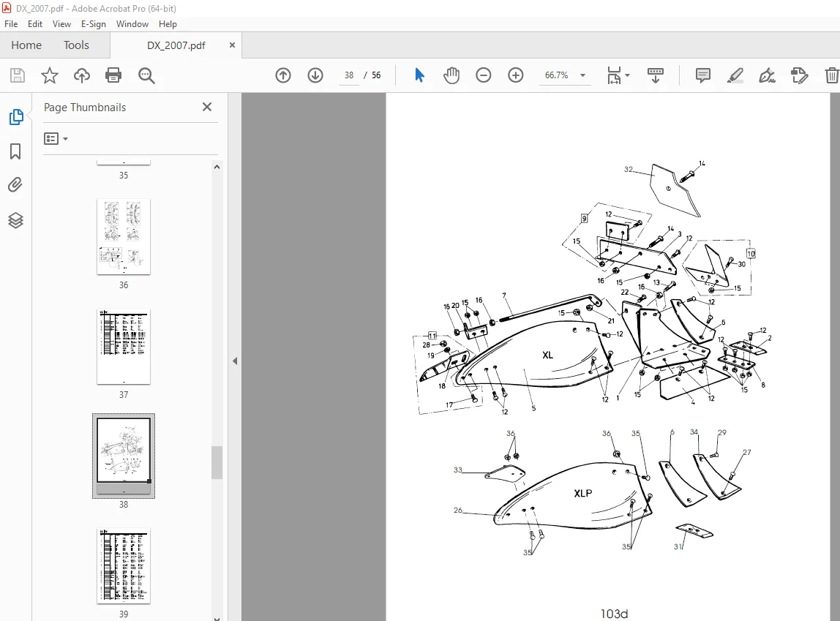Click the Page Thumbnails panel title
The height and width of the screenshot is (621, 840).
(x=85, y=107)
